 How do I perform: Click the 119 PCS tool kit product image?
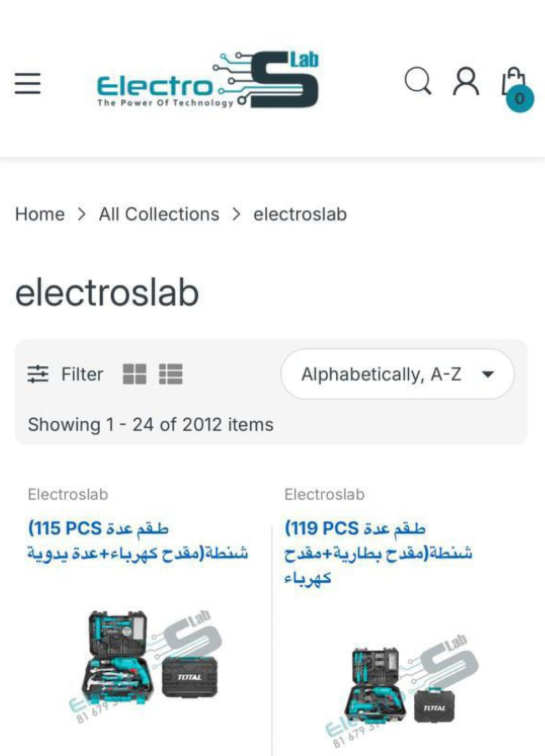pos(404,687)
